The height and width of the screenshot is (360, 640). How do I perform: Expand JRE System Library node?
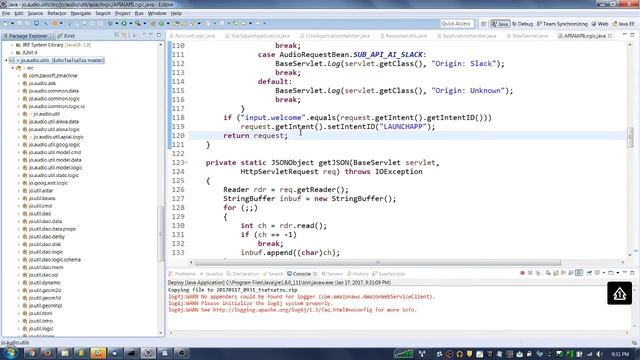click(12, 45)
